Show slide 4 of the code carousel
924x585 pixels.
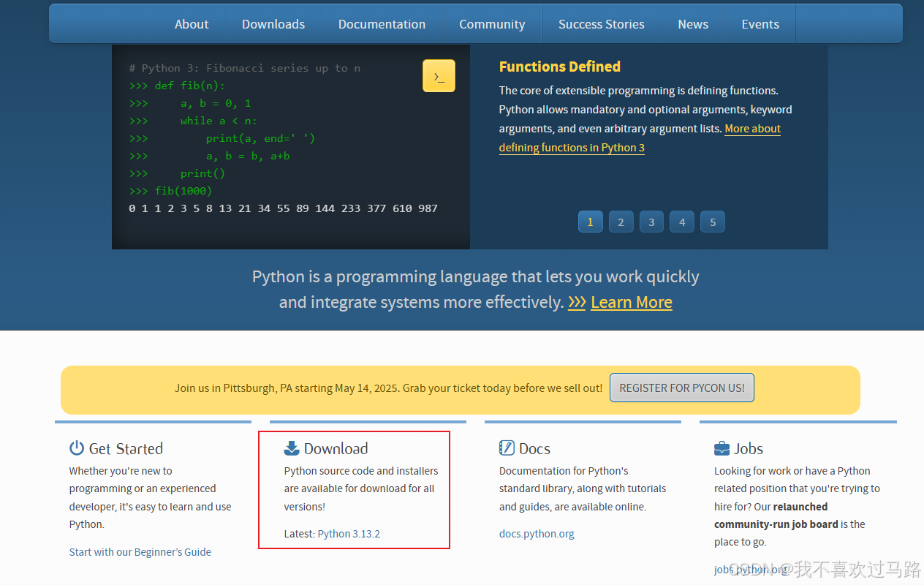682,222
